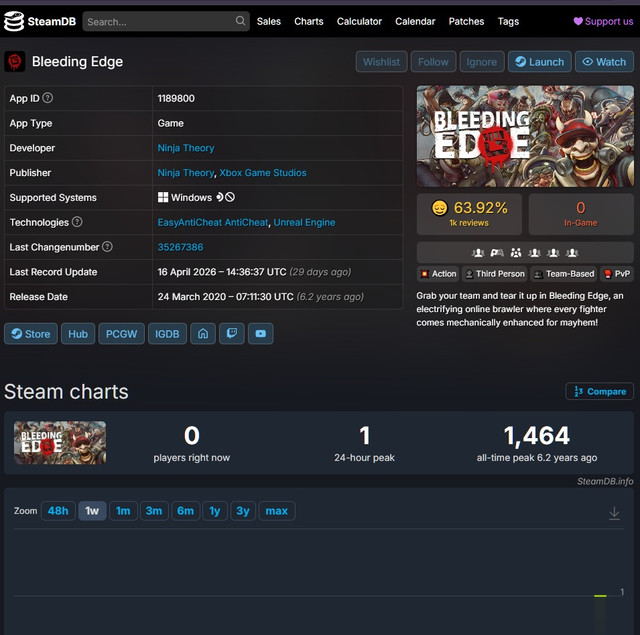Set chart zoom to 3m

(154, 511)
